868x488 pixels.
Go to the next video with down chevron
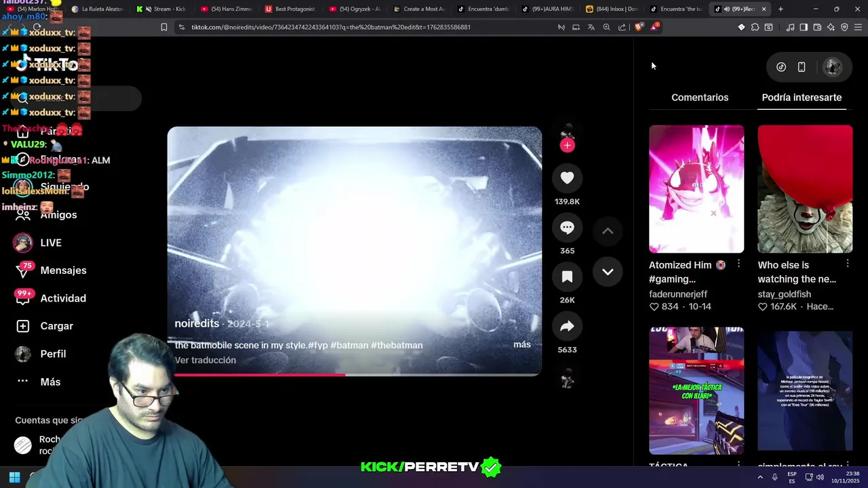608,272
